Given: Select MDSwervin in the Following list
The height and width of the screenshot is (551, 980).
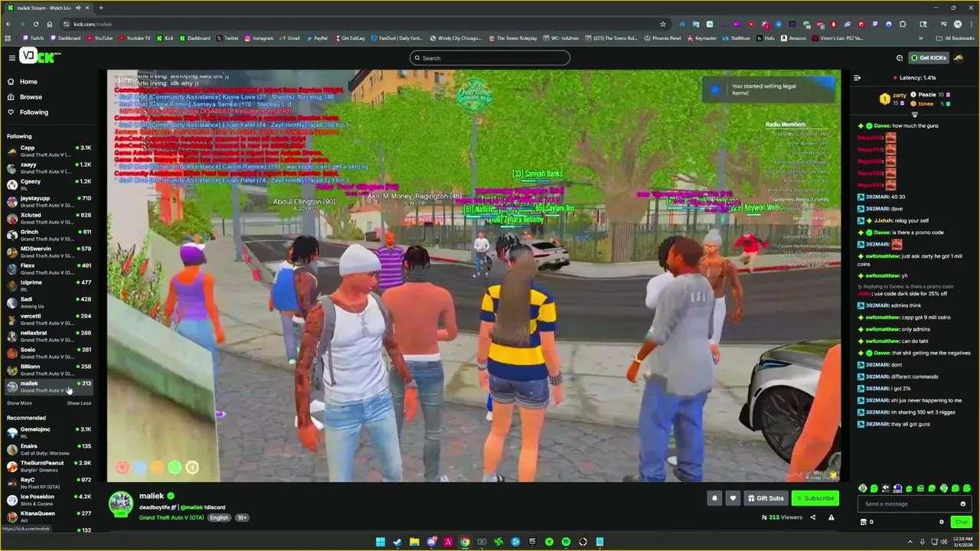Looking at the screenshot, I should coord(49,252).
